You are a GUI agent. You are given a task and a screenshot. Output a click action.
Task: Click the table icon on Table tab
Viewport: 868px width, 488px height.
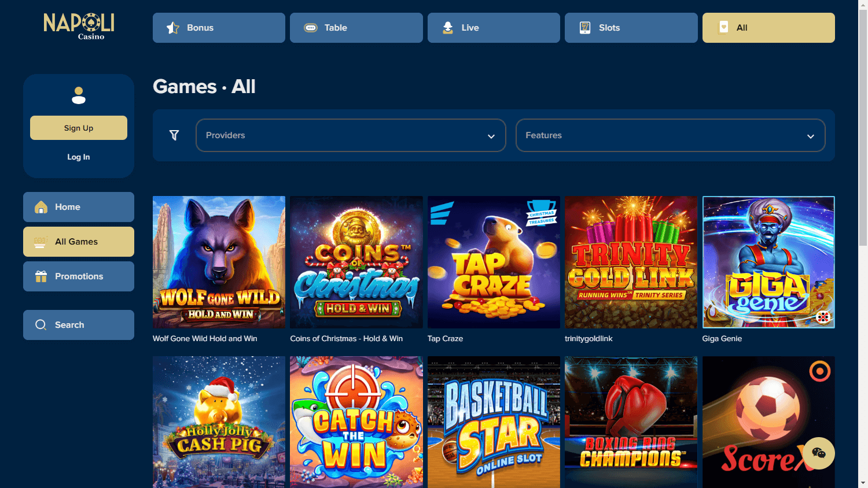pyautogui.click(x=311, y=28)
